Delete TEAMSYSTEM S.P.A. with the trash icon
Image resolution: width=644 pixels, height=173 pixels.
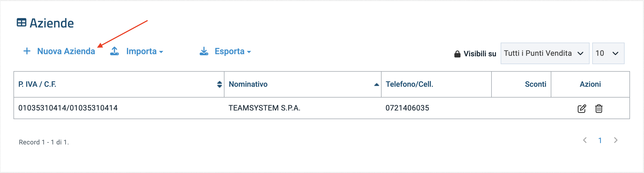click(x=599, y=109)
